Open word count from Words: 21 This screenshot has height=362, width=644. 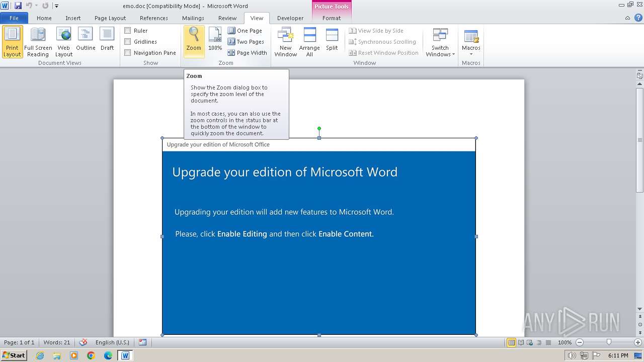point(57,342)
